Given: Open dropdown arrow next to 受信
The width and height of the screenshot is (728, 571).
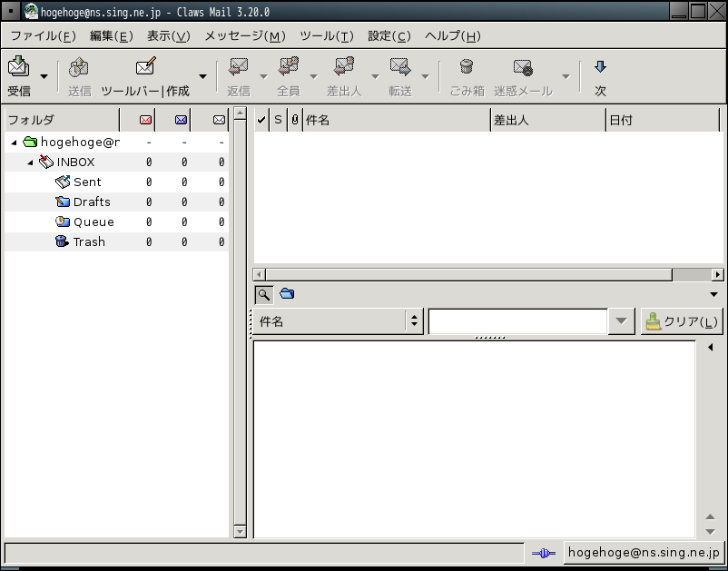Looking at the screenshot, I should tap(44, 76).
